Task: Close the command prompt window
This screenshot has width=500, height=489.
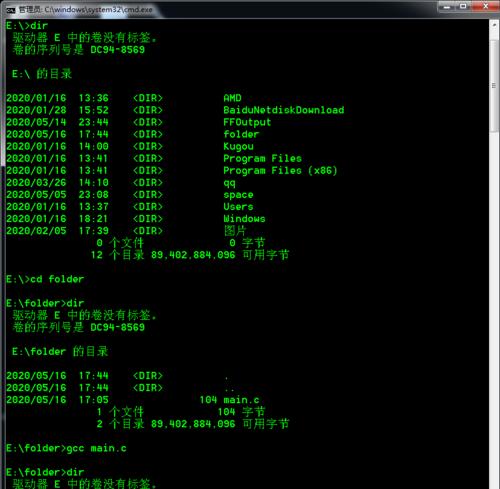Action: tap(485, 6)
